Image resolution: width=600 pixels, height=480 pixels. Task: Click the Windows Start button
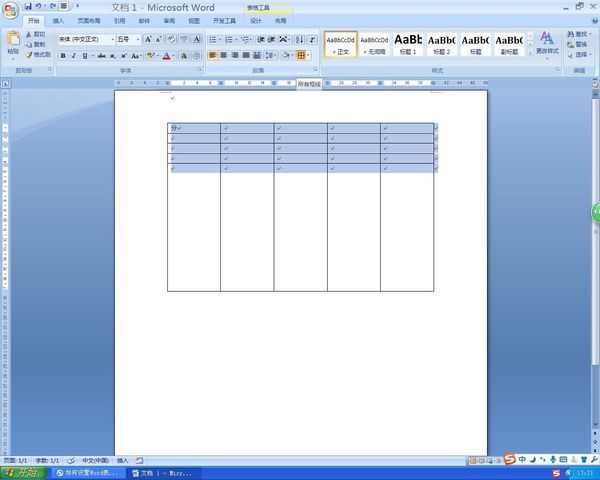[24, 473]
